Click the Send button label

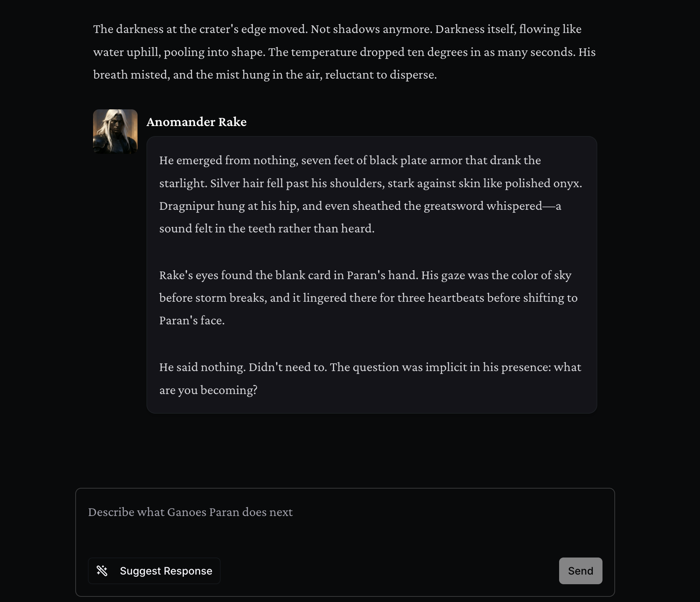[580, 571]
